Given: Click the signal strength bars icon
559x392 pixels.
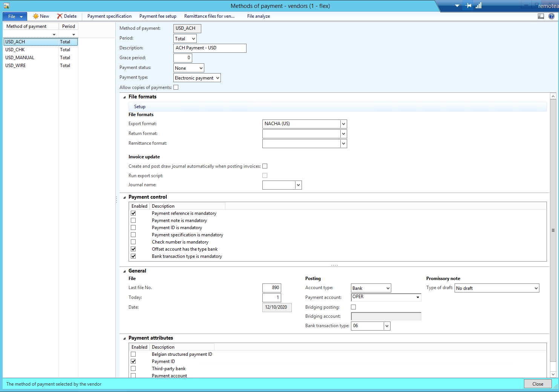Looking at the screenshot, I should pyautogui.click(x=479, y=6).
